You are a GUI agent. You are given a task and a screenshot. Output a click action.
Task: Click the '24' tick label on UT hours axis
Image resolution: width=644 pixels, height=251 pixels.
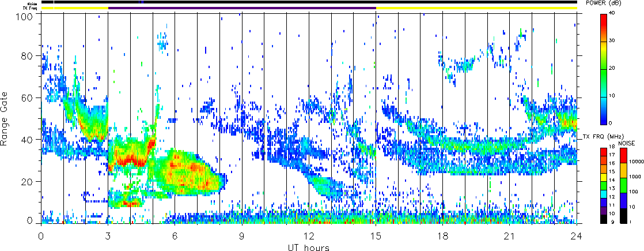[x=577, y=236]
